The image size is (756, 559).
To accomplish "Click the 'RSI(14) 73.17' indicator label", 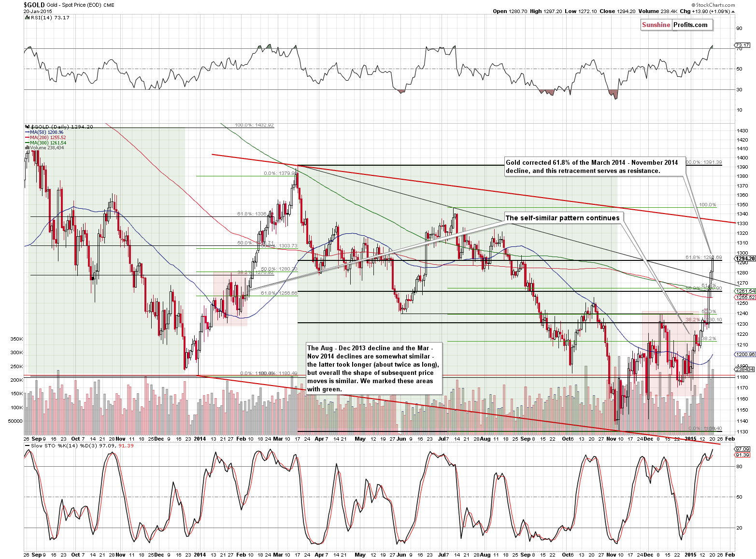I will click(47, 17).
